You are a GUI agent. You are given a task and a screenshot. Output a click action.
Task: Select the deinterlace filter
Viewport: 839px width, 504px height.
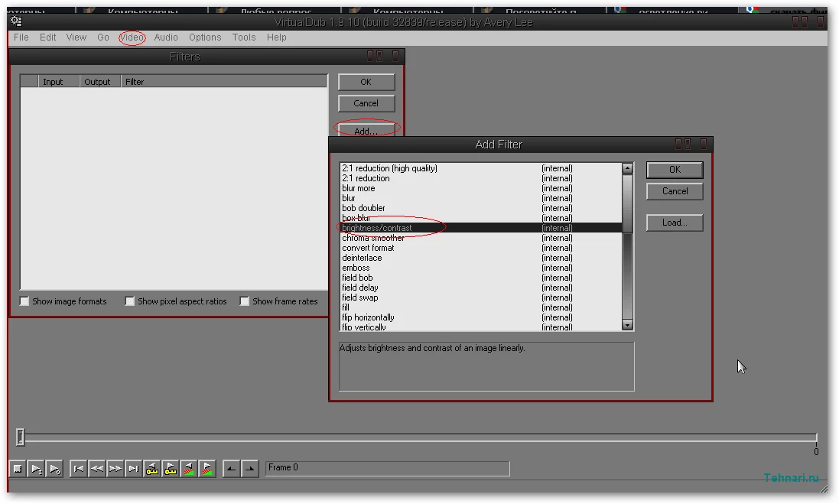click(480, 258)
